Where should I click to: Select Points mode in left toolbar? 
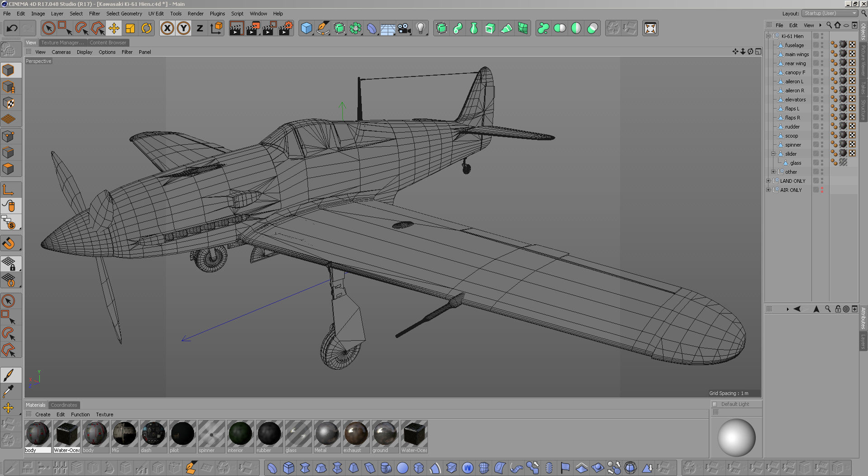click(x=9, y=136)
